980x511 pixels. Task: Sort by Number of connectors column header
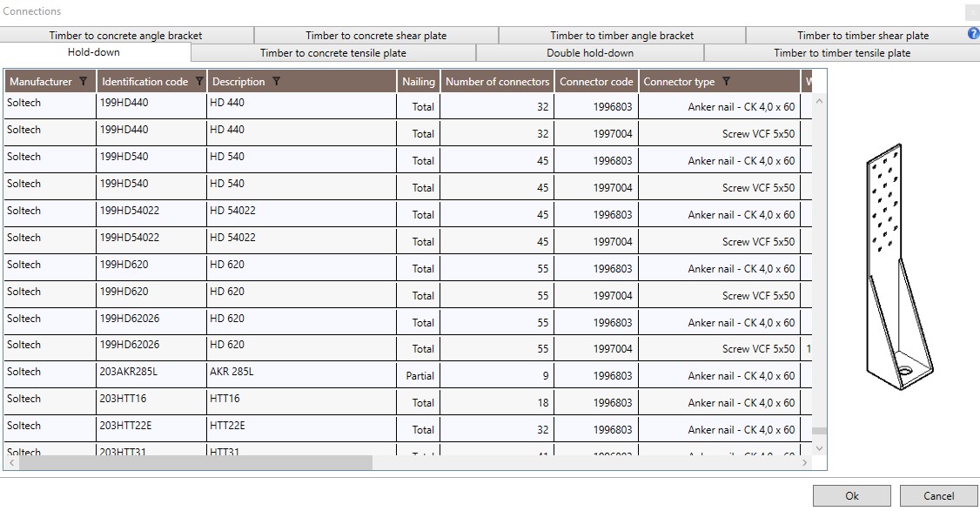click(x=498, y=81)
